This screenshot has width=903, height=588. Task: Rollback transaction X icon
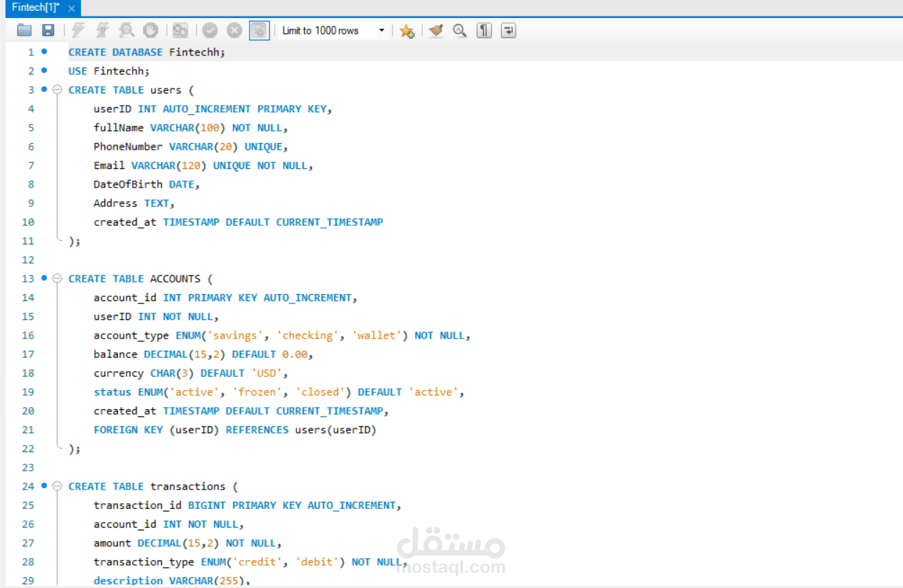[234, 30]
